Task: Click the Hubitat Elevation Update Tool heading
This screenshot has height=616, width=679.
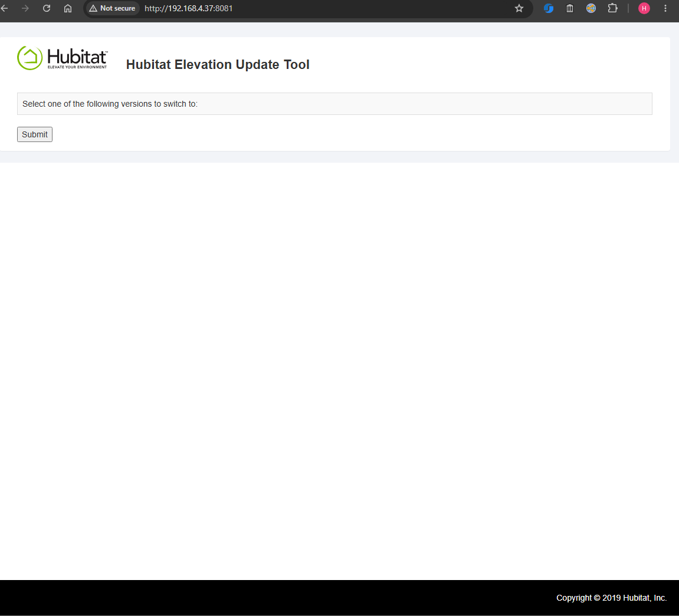Action: coord(218,64)
